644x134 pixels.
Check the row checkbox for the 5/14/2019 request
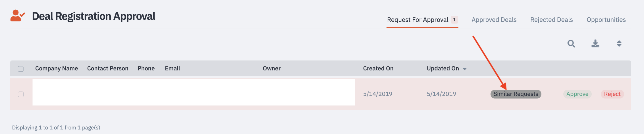[21, 94]
